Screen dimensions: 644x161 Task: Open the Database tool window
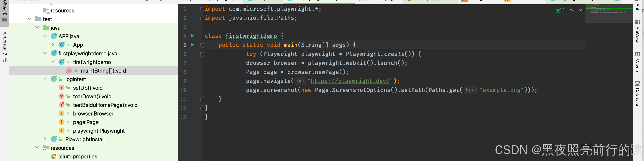[x=637, y=94]
